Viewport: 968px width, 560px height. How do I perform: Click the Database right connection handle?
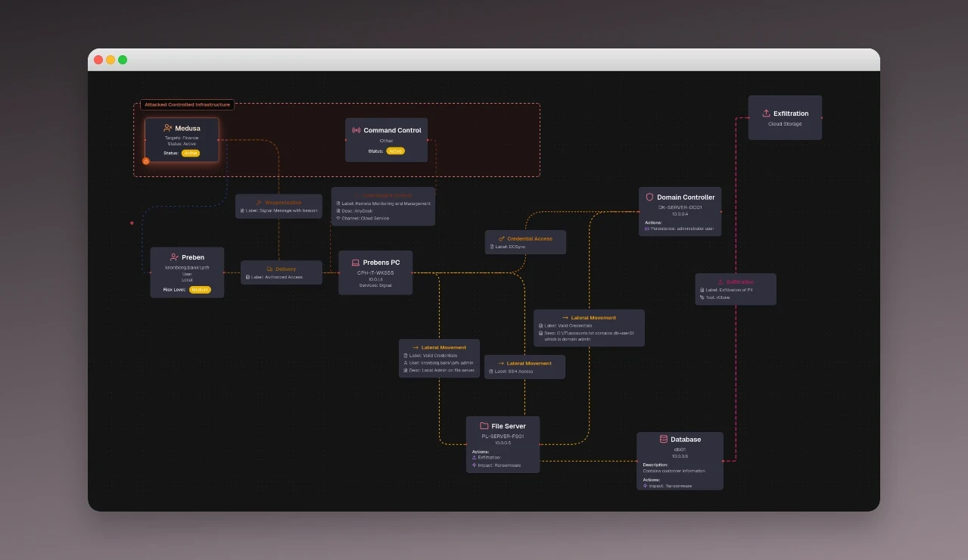pyautogui.click(x=724, y=461)
